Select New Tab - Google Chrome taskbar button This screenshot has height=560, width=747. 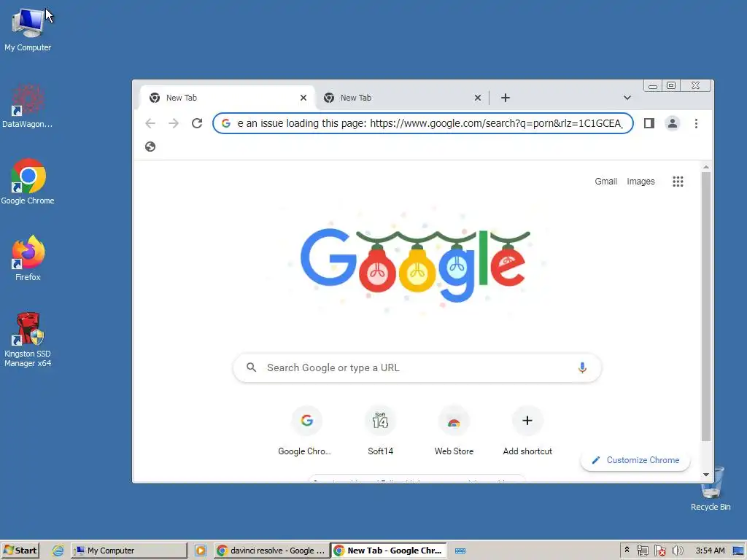click(x=389, y=551)
